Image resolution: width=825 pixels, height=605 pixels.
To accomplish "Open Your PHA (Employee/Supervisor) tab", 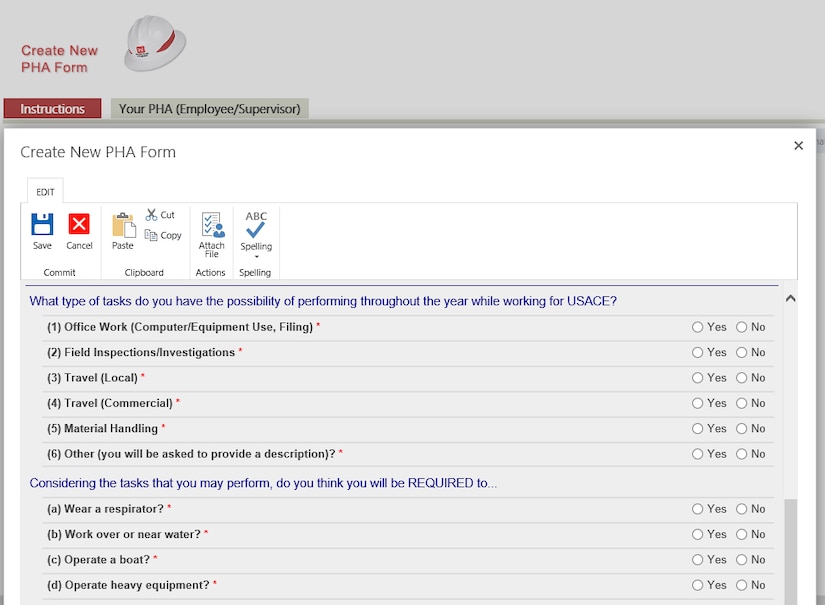I will point(209,109).
